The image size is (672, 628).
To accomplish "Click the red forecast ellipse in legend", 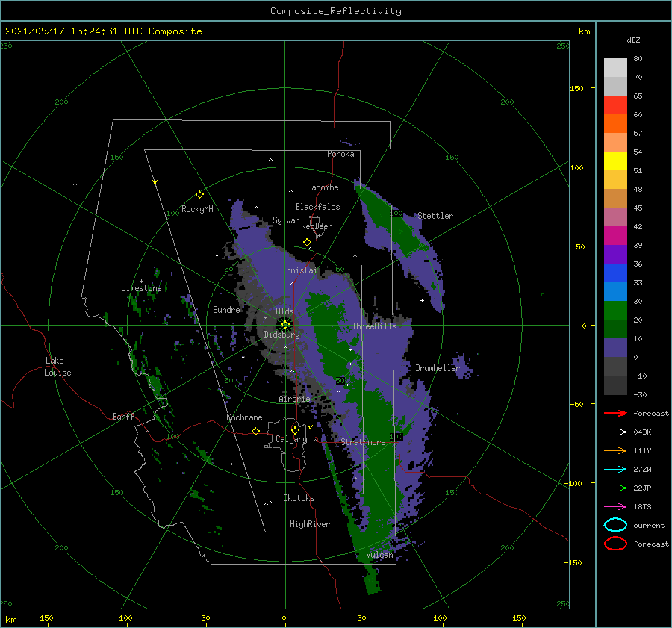I will coord(615,544).
